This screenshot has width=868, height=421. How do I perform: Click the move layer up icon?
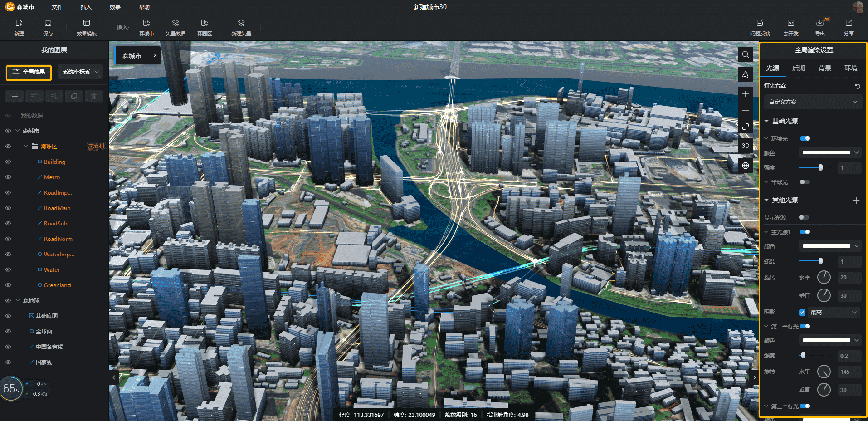(x=34, y=96)
